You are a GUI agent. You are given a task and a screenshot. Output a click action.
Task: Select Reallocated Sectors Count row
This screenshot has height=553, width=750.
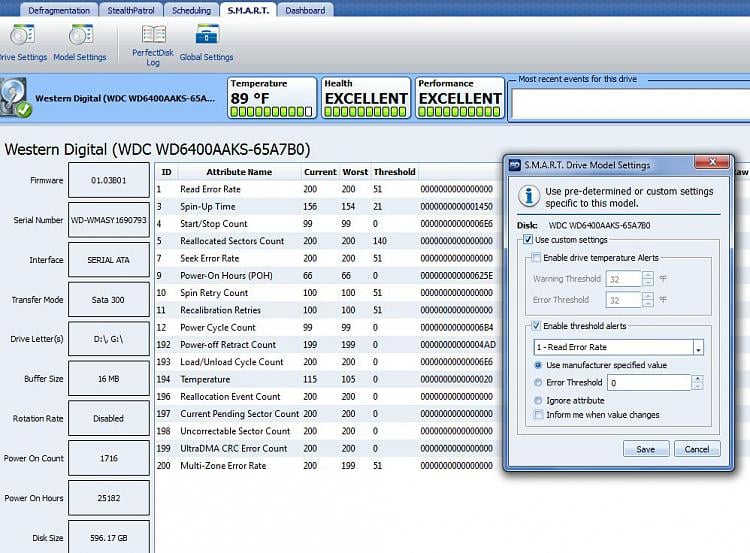[328, 241]
